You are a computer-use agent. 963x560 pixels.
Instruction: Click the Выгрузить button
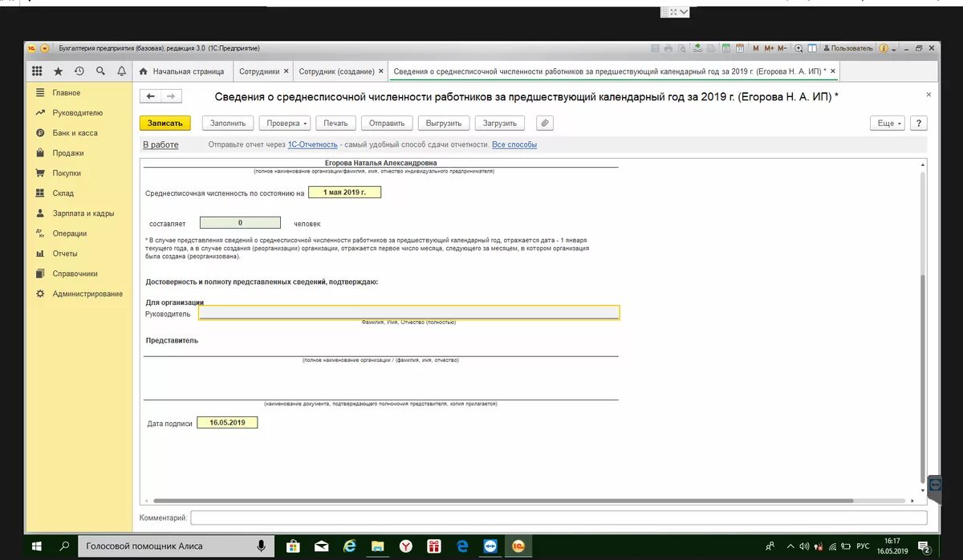click(444, 124)
